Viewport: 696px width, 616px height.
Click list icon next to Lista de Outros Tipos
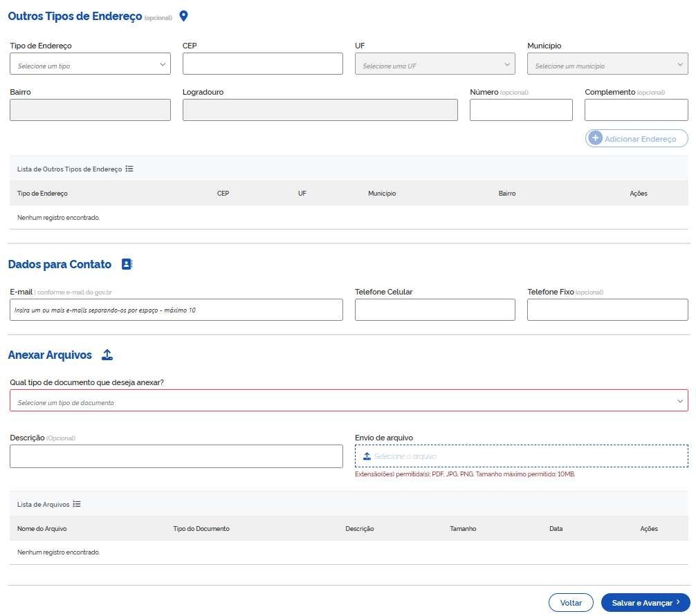tap(129, 169)
